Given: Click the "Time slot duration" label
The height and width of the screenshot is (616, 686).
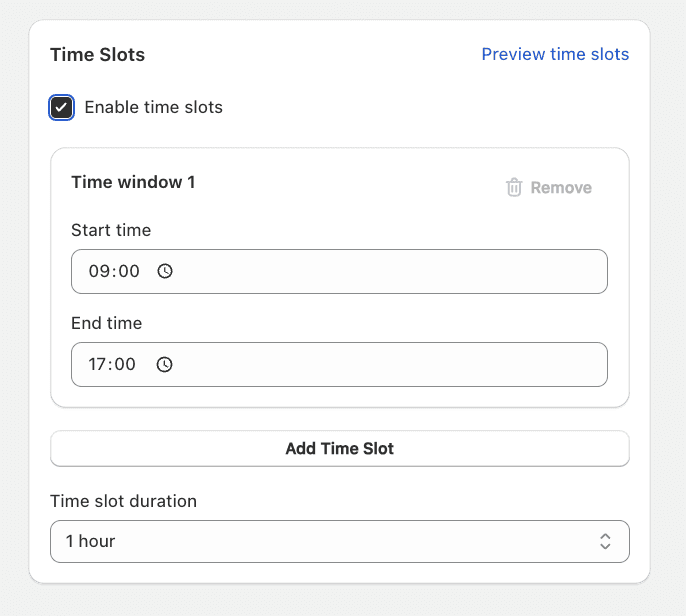Looking at the screenshot, I should coord(123,501).
